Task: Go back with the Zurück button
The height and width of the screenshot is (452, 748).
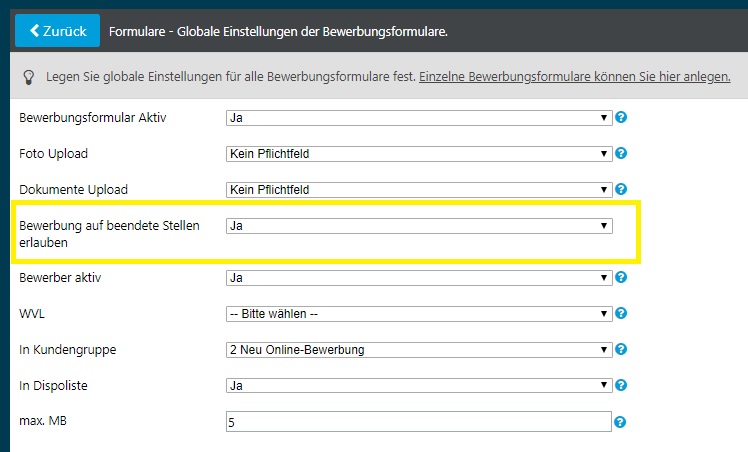Action: point(57,31)
